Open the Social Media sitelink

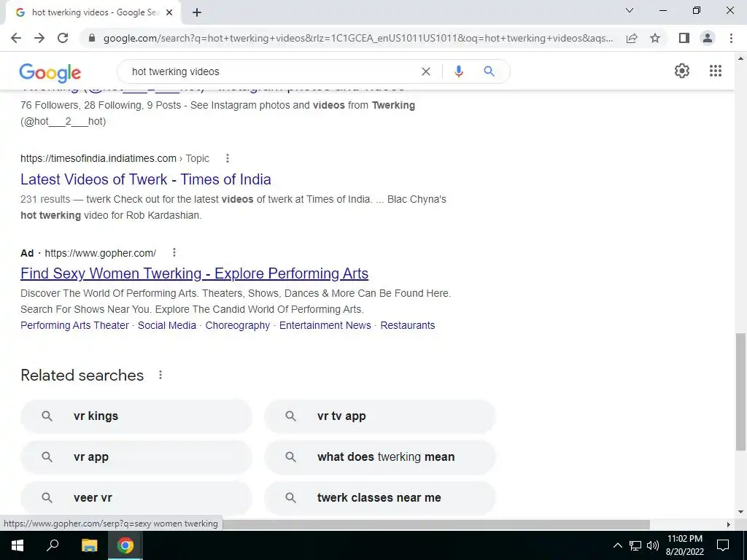167,325
